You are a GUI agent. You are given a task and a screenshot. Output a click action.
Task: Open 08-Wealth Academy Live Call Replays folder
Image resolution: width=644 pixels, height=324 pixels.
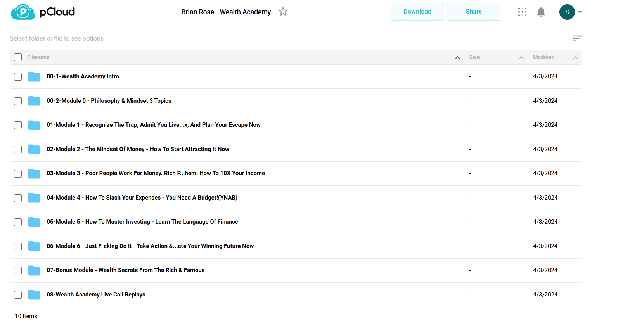(96, 295)
